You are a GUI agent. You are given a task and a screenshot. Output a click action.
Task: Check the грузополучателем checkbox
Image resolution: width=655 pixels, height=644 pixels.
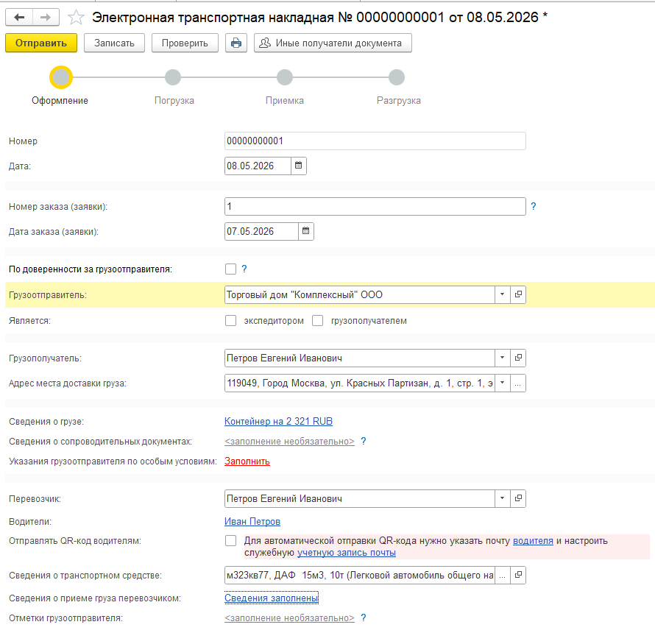pos(317,321)
